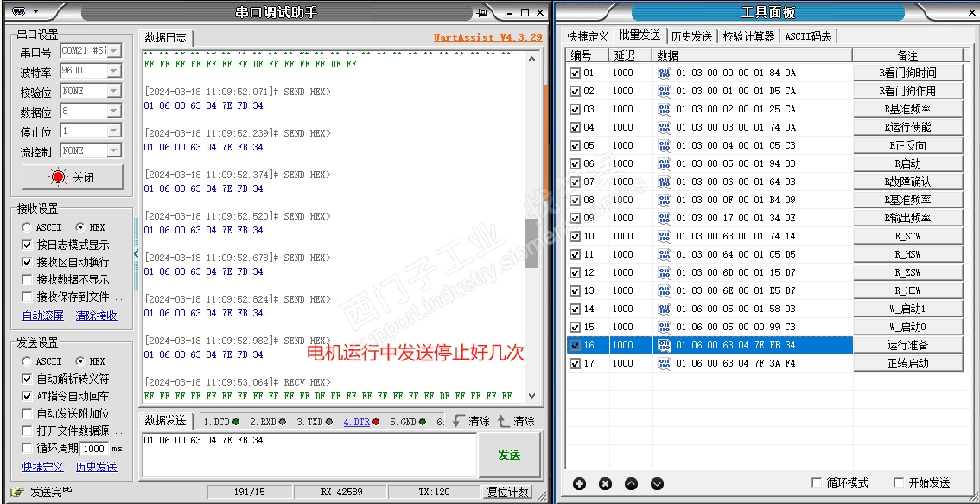Click the move row down arrow icon
Image resolution: width=980 pixels, height=504 pixels.
point(657,483)
